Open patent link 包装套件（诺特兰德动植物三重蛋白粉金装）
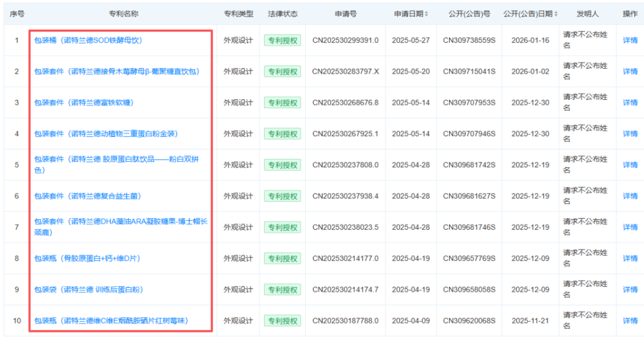 [106, 134]
